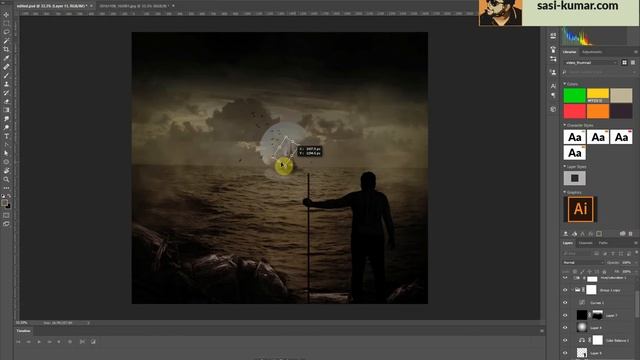Toggle the eye icon for Layer 7
The width and height of the screenshot is (640, 360).
565,315
